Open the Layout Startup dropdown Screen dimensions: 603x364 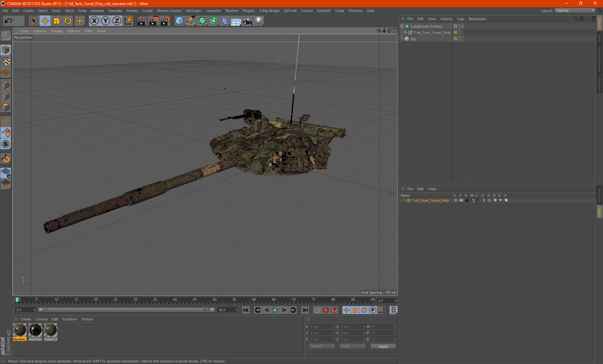tap(575, 10)
